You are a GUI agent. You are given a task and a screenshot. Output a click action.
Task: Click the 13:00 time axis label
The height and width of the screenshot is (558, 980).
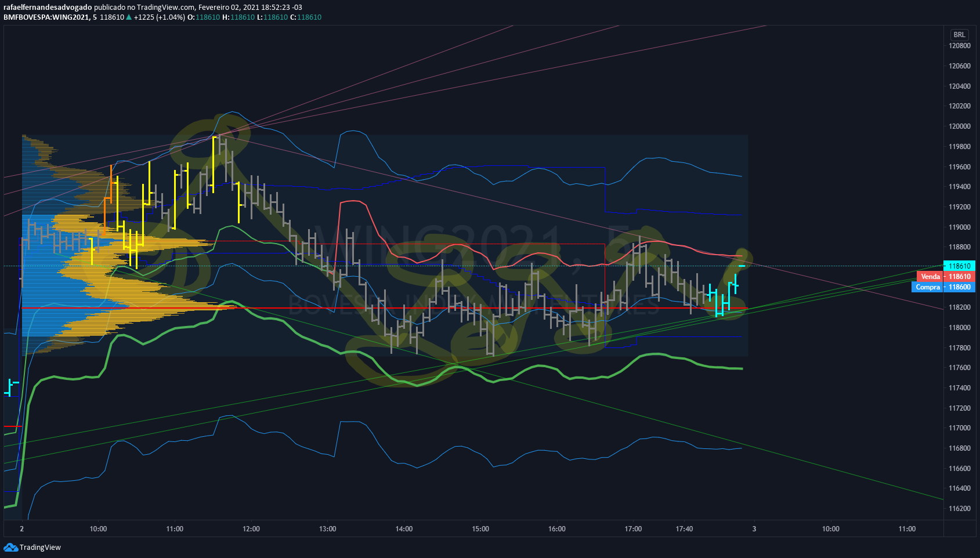tap(328, 529)
